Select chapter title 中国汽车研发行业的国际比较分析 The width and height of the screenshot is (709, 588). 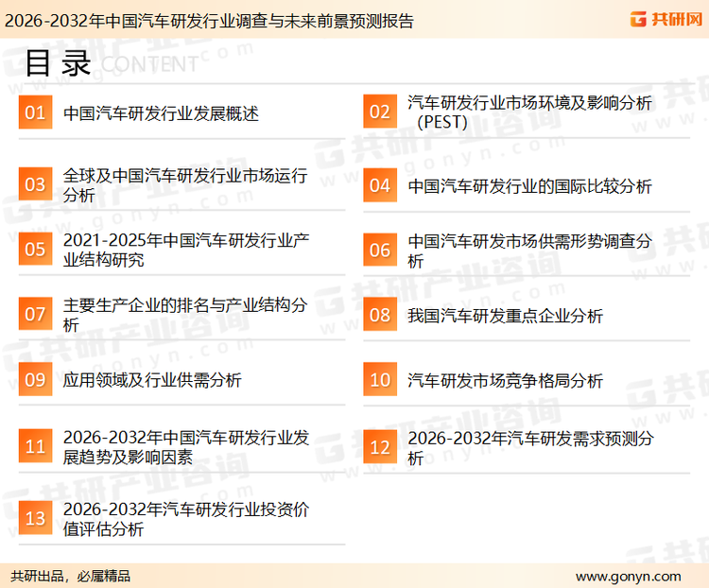click(529, 186)
